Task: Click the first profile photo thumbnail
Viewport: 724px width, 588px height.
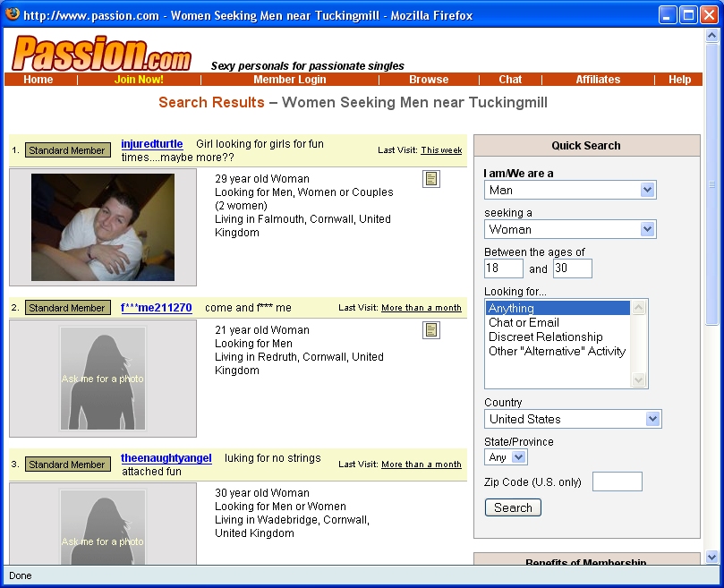Action: point(103,227)
